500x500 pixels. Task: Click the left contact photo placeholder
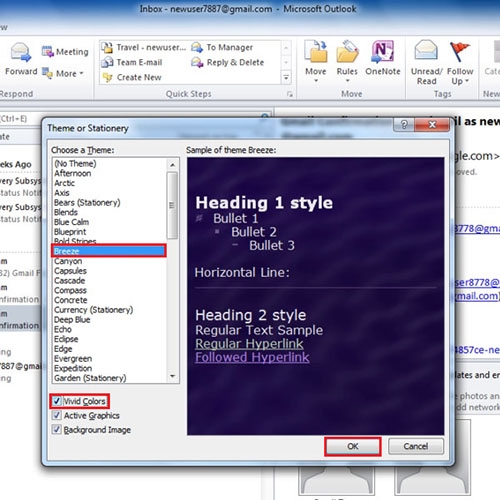click(x=336, y=481)
